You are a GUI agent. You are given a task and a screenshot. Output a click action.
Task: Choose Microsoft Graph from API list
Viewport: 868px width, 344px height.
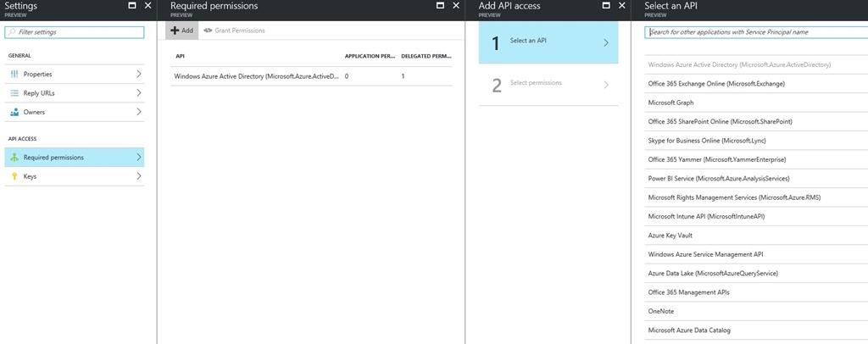[x=670, y=103]
